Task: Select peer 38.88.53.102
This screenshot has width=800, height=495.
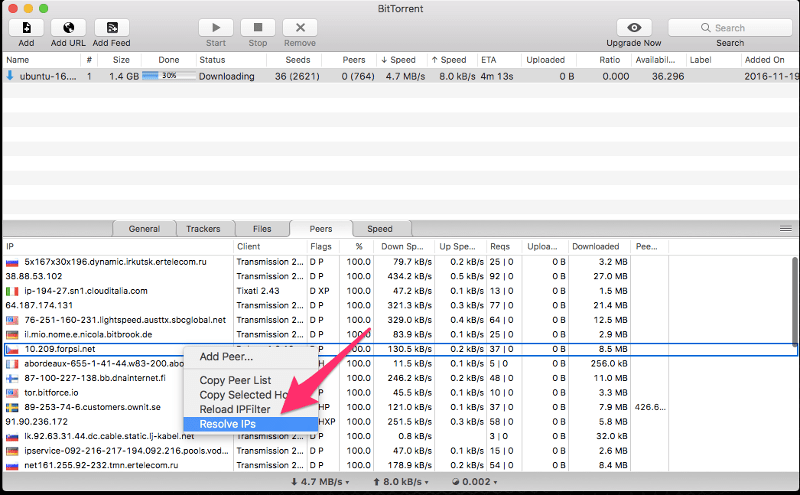Action: 34,276
